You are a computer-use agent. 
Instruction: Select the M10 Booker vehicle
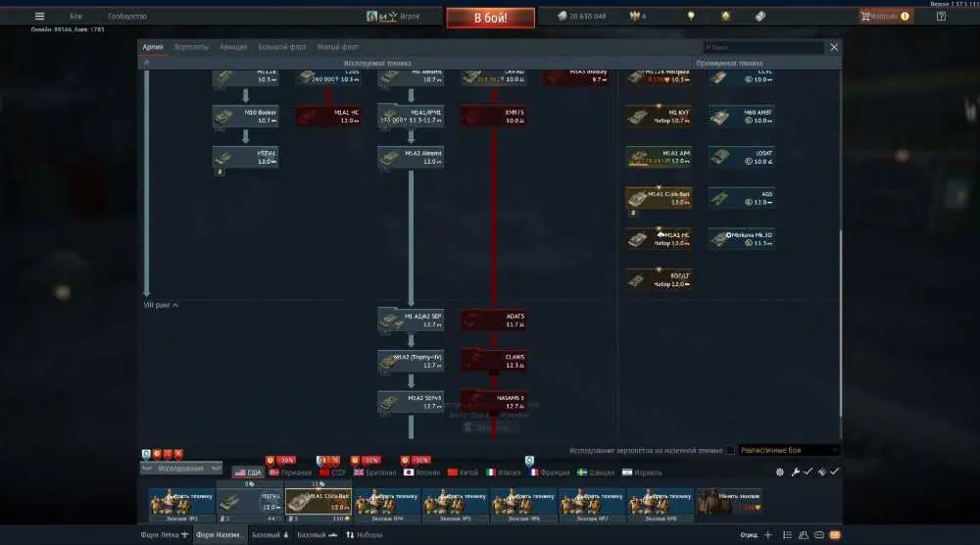point(246,117)
